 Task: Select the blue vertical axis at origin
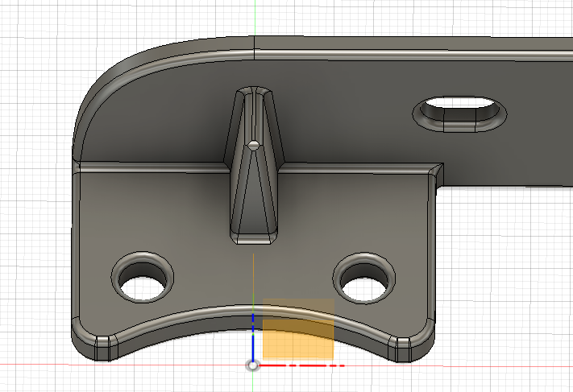tap(253, 337)
